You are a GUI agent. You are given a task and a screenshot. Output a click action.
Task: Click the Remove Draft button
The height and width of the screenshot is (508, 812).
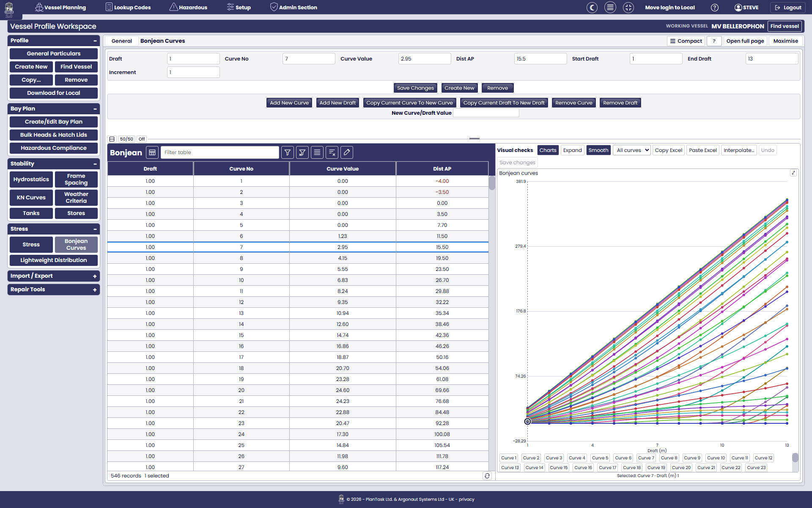click(x=620, y=103)
